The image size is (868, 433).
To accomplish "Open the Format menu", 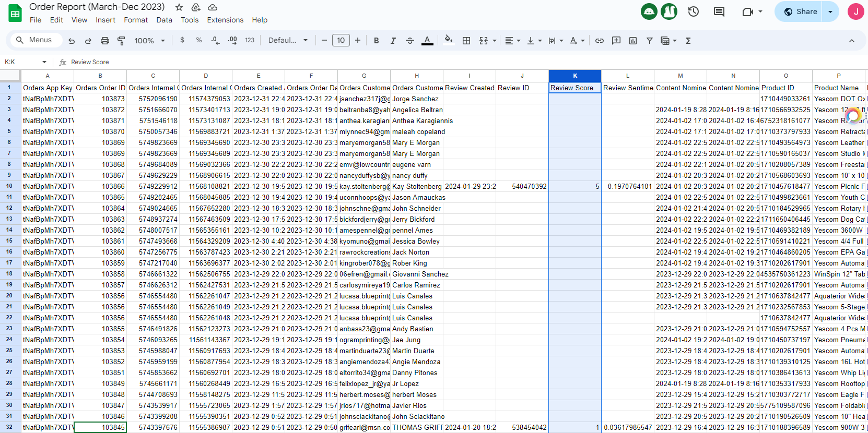I will coord(136,20).
